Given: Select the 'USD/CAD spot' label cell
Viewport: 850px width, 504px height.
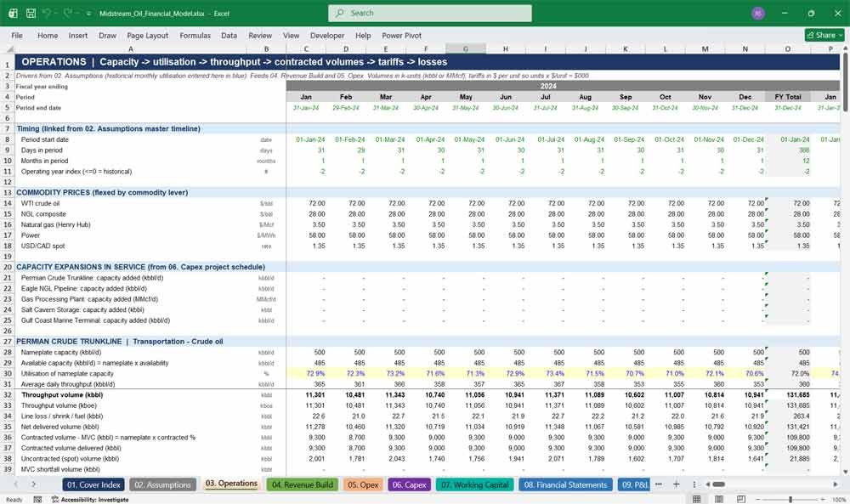Looking at the screenshot, I should pos(131,246).
